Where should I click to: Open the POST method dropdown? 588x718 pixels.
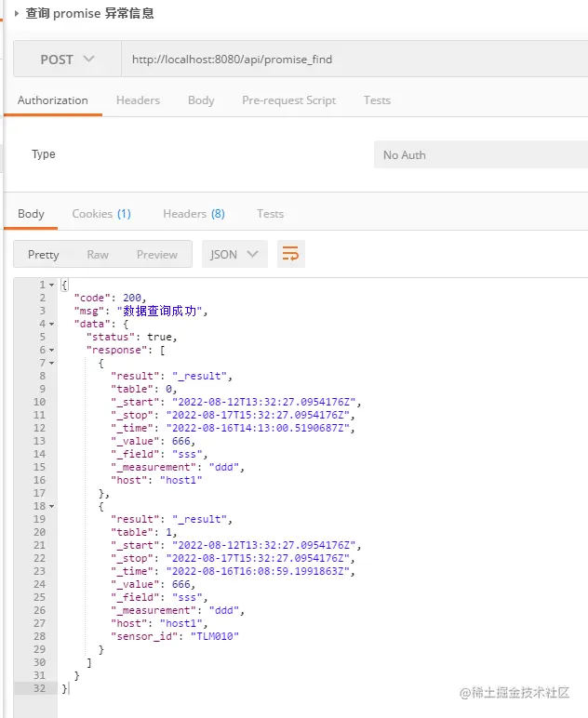pos(67,60)
